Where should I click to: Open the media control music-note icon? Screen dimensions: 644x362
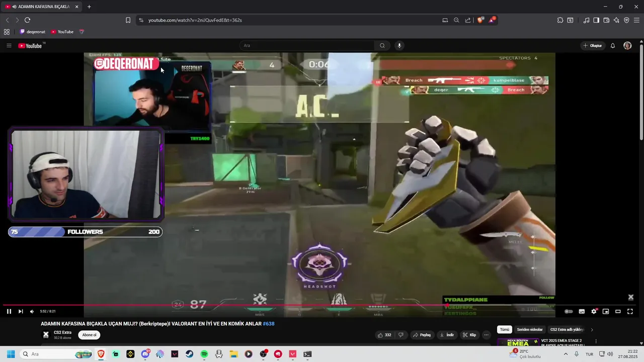(x=586, y=20)
